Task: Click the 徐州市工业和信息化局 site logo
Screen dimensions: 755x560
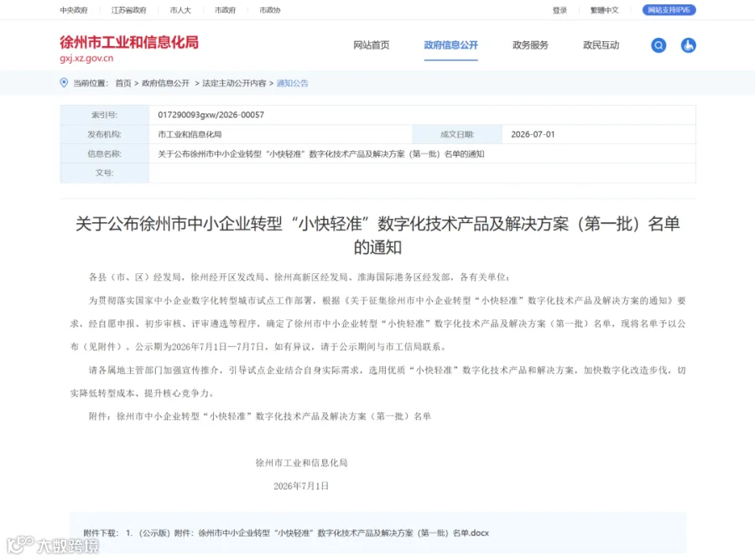Action: pyautogui.click(x=129, y=49)
